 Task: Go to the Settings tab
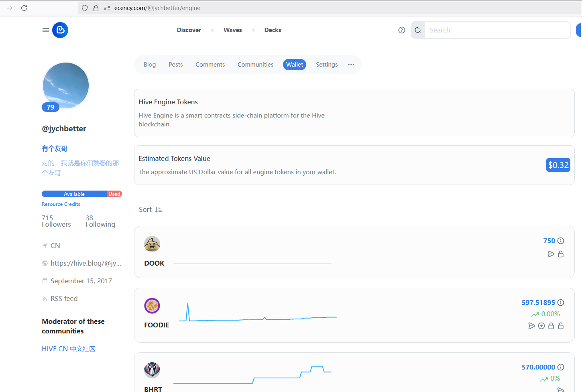coord(327,65)
